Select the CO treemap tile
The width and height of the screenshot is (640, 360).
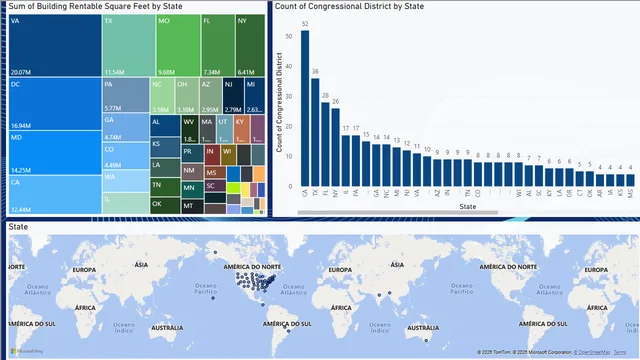[x=126, y=156]
